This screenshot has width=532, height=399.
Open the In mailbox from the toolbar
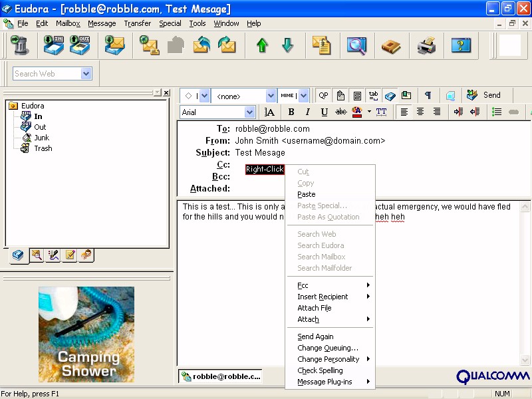click(54, 45)
